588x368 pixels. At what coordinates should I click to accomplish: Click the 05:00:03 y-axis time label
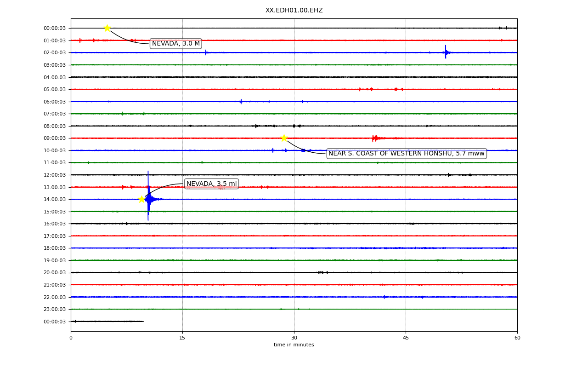[x=55, y=89]
